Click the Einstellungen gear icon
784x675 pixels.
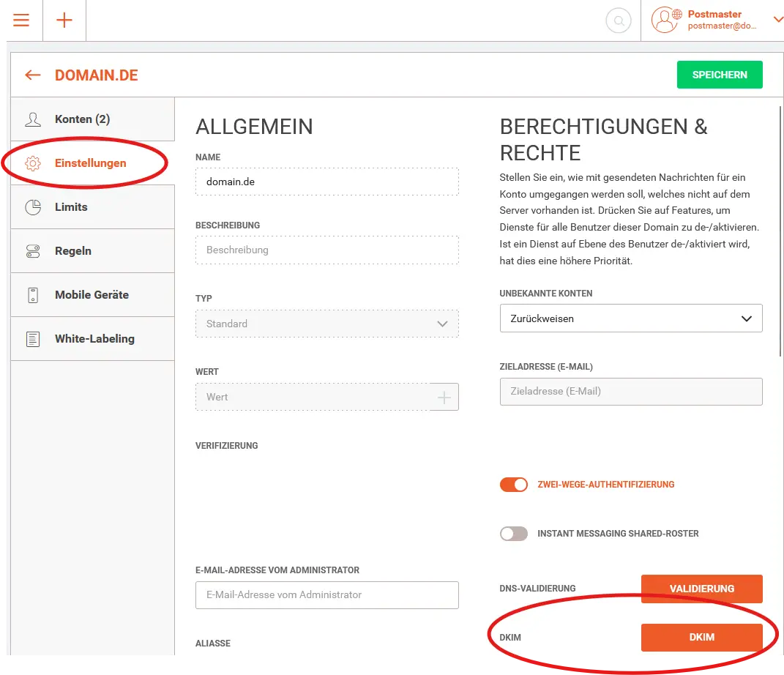33,163
